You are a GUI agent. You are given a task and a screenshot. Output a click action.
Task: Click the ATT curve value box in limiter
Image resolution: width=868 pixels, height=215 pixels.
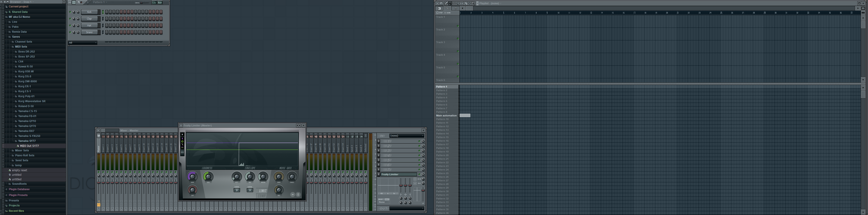pyautogui.click(x=237, y=190)
